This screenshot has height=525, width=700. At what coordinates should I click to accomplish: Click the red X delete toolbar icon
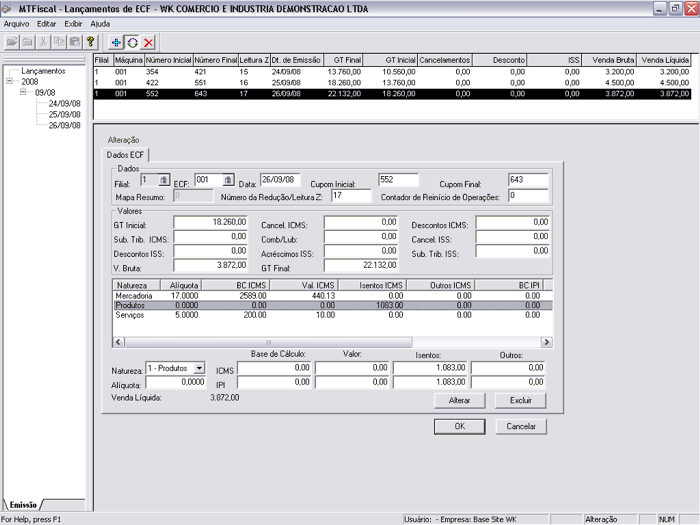[148, 42]
